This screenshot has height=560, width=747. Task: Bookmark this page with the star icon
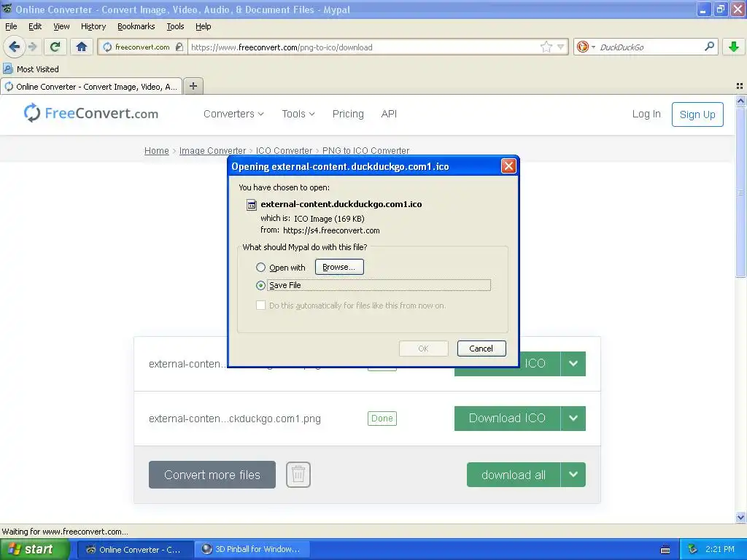[546, 47]
